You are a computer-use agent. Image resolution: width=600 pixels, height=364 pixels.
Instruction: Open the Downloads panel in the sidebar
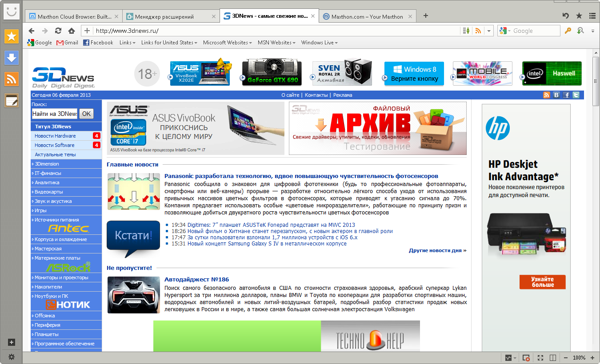(x=12, y=58)
